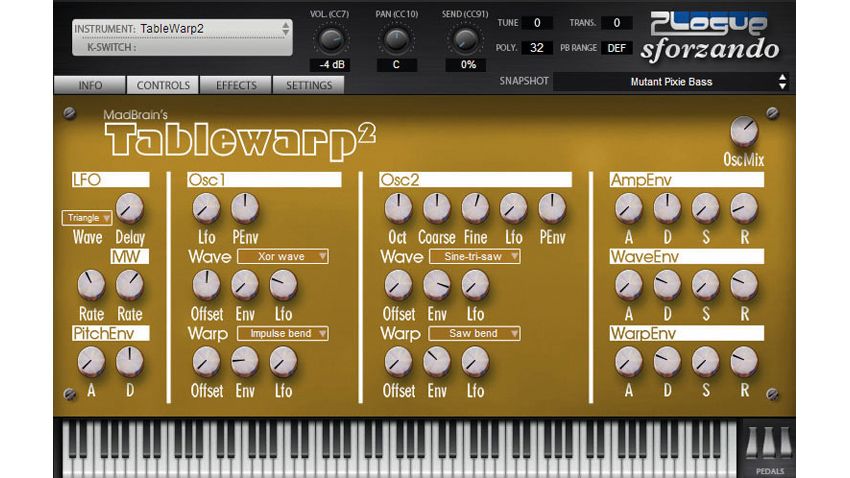
Task: Open the EFFECTS tab
Action: pyautogui.click(x=236, y=85)
